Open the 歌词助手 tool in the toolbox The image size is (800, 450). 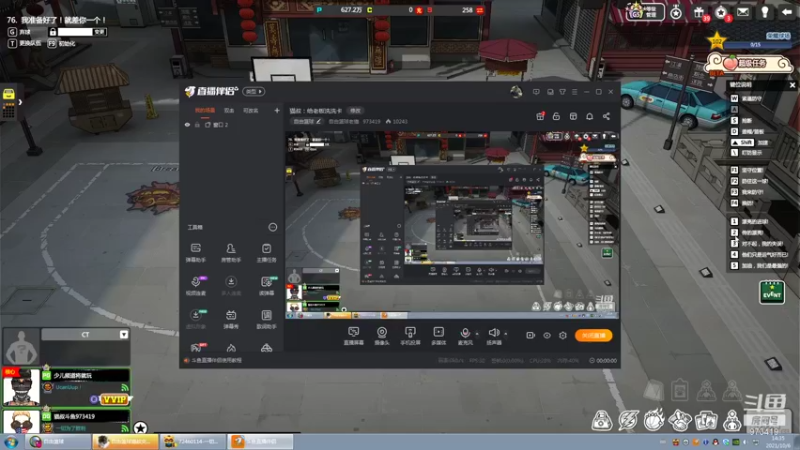266,319
